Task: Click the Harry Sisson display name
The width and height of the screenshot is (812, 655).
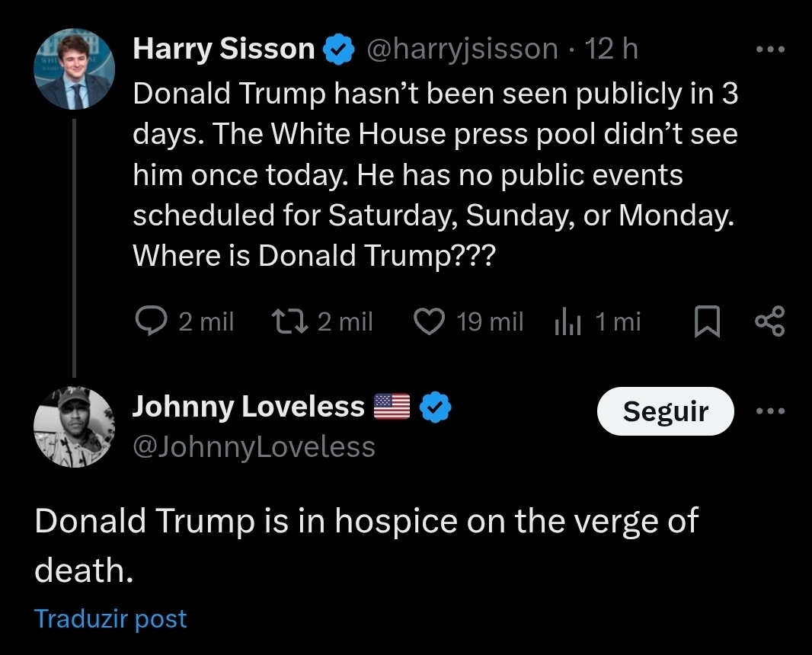Action: point(223,50)
